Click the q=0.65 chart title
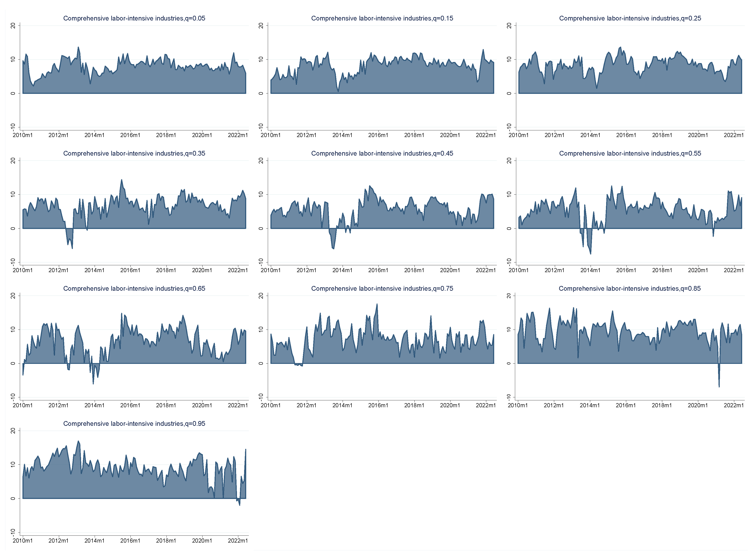Screen dimensions: 756x551 point(134,289)
